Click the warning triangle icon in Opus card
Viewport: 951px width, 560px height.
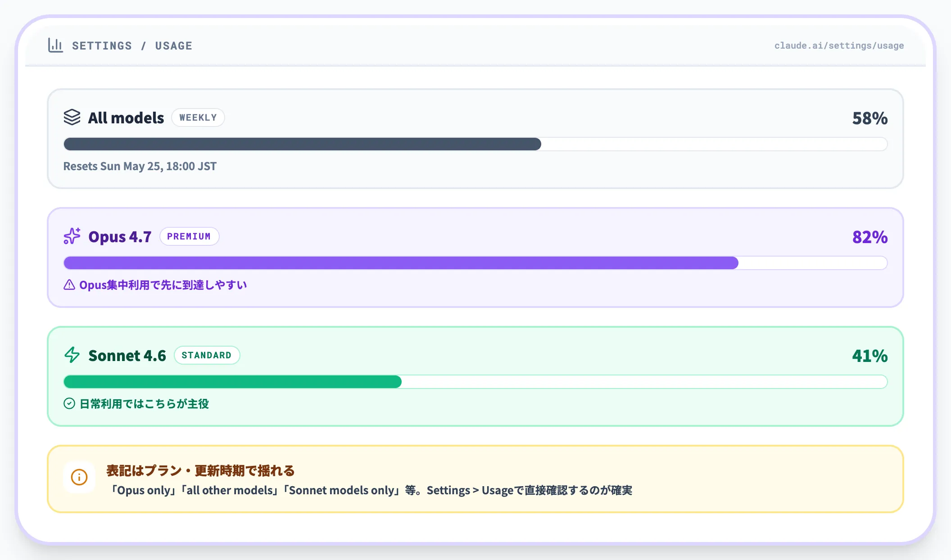pos(69,285)
